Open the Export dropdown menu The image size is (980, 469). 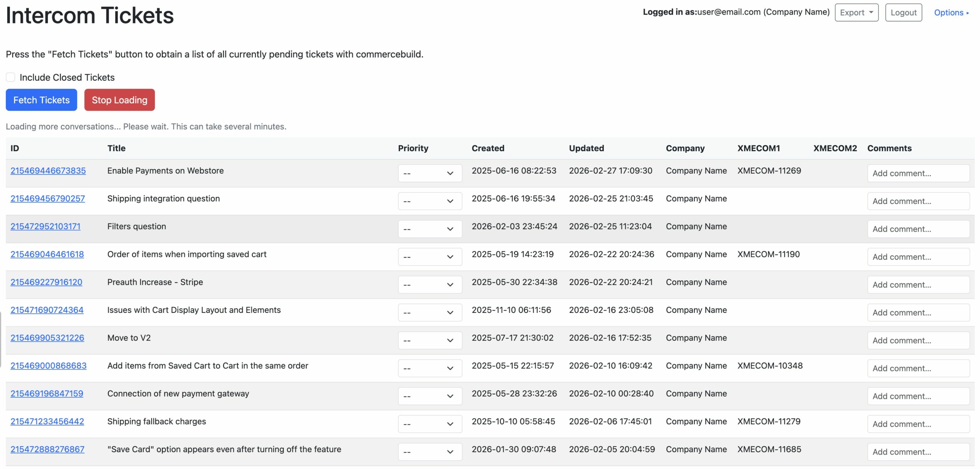click(x=856, y=13)
